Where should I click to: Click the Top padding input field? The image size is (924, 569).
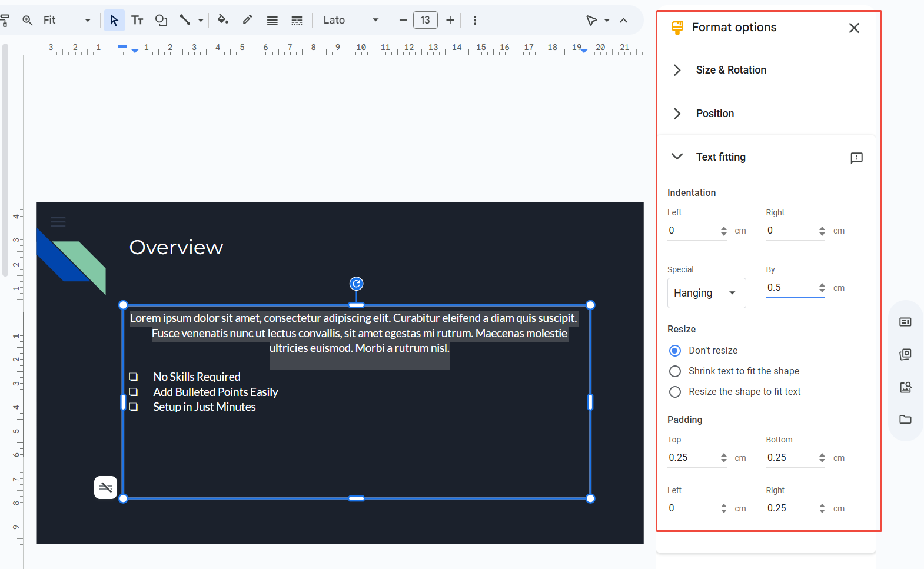click(x=692, y=458)
